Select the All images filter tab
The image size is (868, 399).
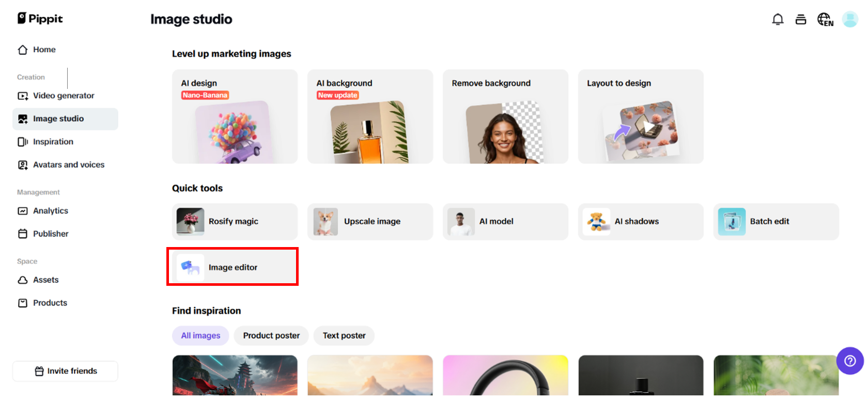200,335
